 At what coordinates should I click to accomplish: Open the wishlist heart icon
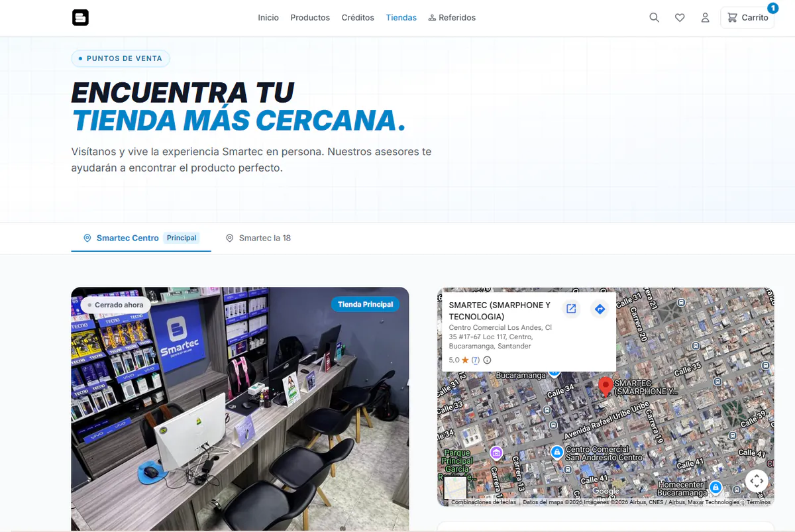680,18
